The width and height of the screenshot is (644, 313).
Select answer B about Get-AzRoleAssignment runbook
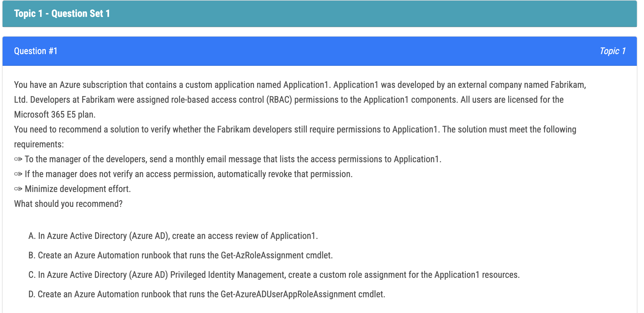(180, 255)
